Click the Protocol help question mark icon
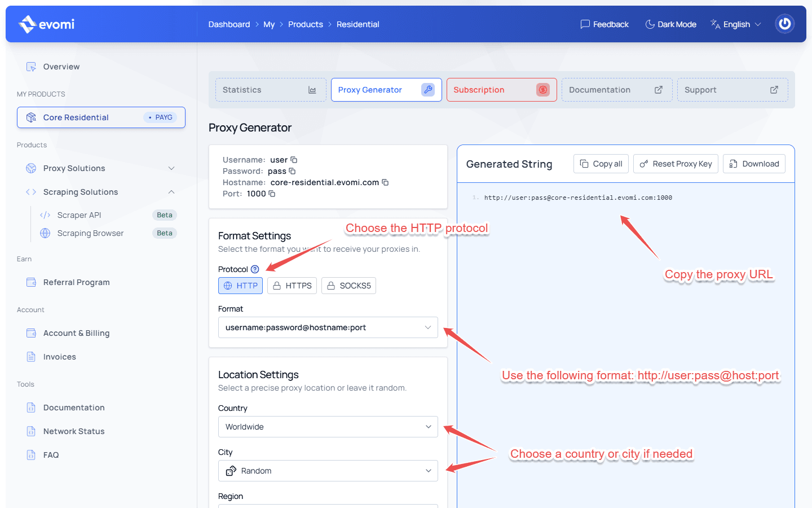Viewport: 812px width, 508px height. [255, 269]
